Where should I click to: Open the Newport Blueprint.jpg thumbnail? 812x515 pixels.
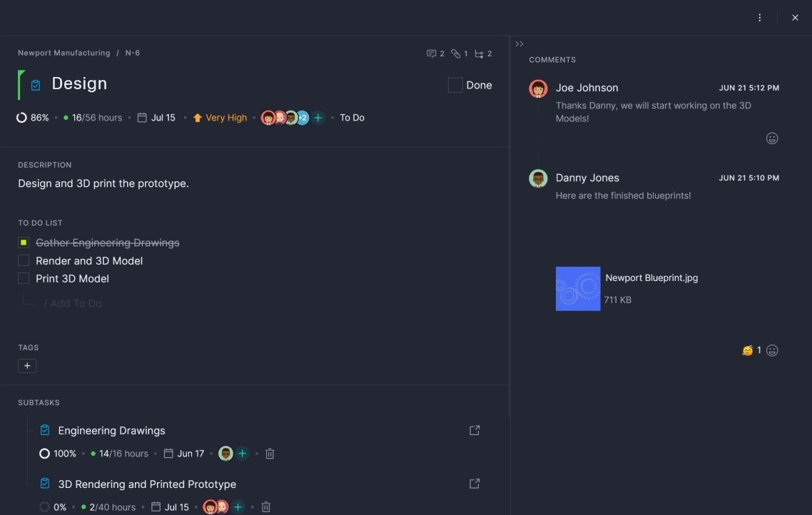(x=577, y=288)
